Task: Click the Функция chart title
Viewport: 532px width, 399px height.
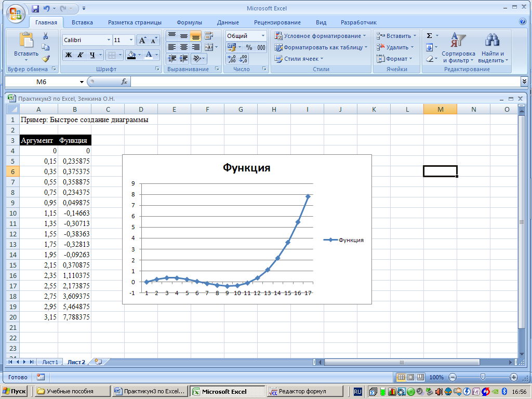Action: point(246,168)
